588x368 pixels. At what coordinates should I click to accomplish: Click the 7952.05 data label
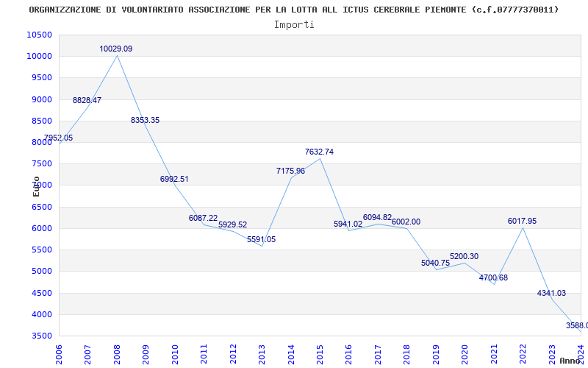pos(59,138)
